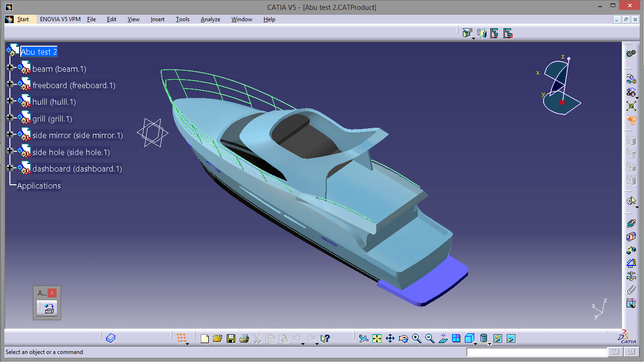
Task: Show more right toolbar icons via chevron
Action: pos(635,324)
